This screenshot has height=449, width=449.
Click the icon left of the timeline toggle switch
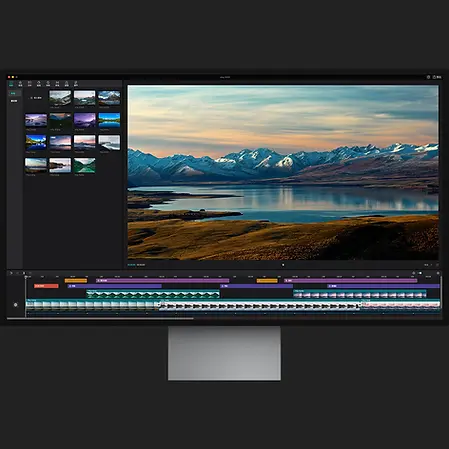pos(414,273)
